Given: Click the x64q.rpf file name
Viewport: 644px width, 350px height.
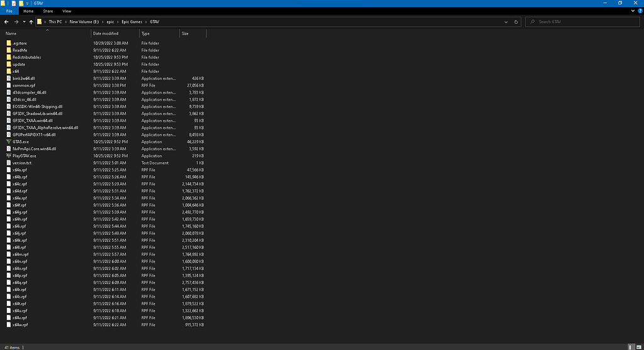Looking at the screenshot, I should pyautogui.click(x=19, y=282).
